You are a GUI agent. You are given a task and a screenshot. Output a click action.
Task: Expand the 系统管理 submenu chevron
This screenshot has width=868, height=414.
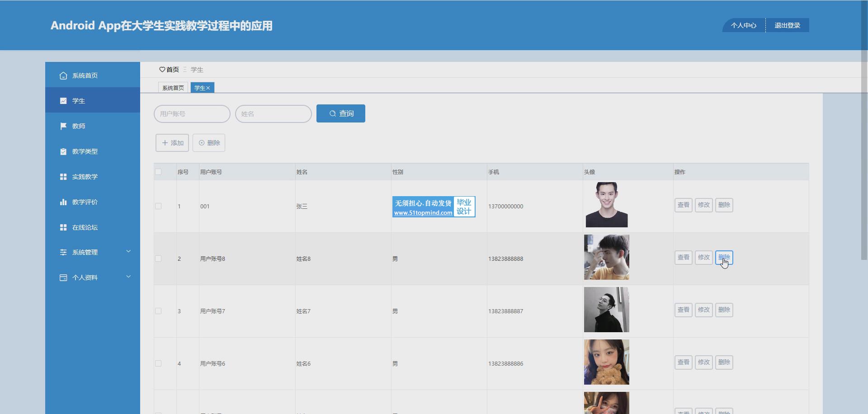[128, 251]
